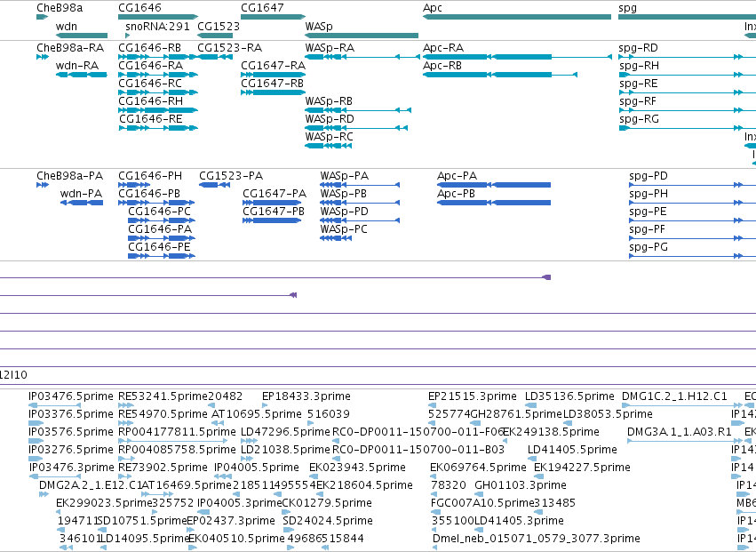The image size is (756, 552).
Task: Select the long teal Apc gene bar
Action: [x=517, y=18]
